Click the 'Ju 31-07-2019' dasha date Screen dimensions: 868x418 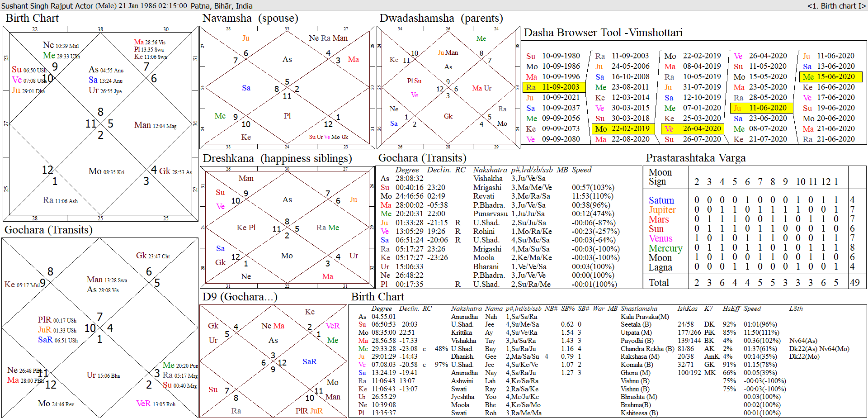coord(693,87)
